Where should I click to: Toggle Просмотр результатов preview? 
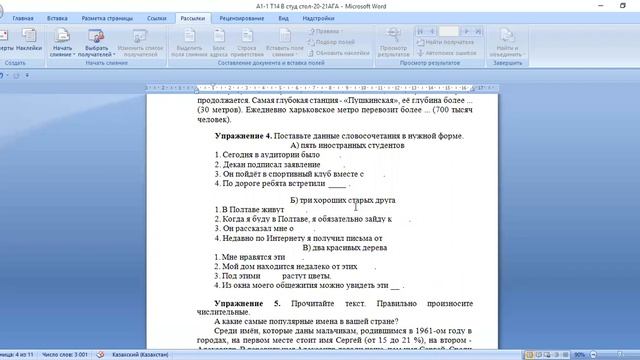click(x=393, y=42)
